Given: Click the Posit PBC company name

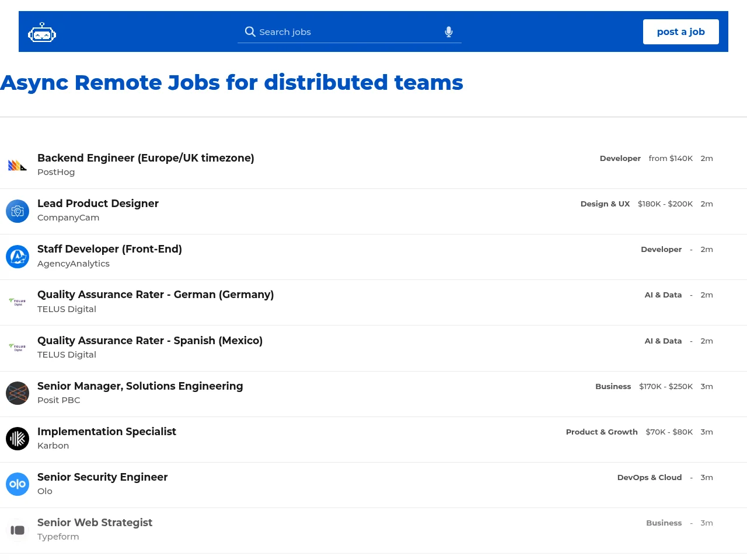Looking at the screenshot, I should pyautogui.click(x=59, y=400).
